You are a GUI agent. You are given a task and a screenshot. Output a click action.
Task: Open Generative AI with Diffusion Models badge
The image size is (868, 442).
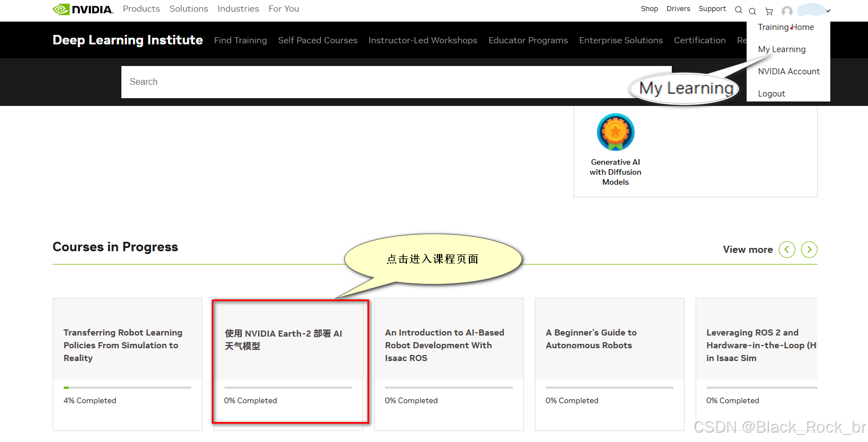tap(615, 150)
